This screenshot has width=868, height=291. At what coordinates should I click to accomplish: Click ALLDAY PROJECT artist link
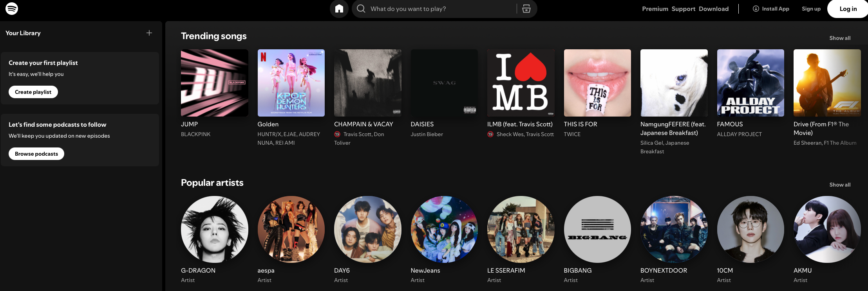[x=739, y=134]
